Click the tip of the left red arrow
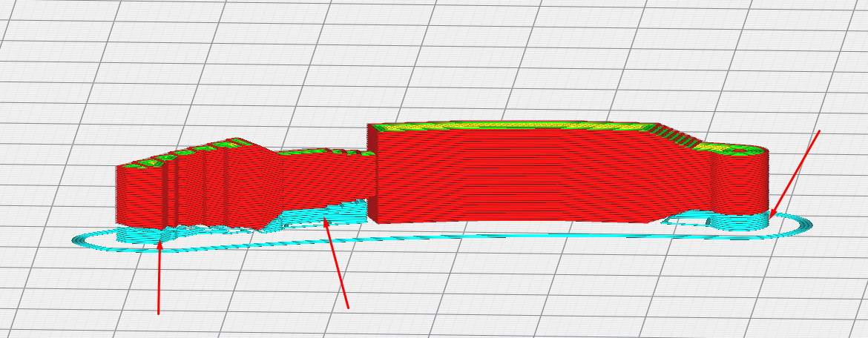 pos(160,241)
